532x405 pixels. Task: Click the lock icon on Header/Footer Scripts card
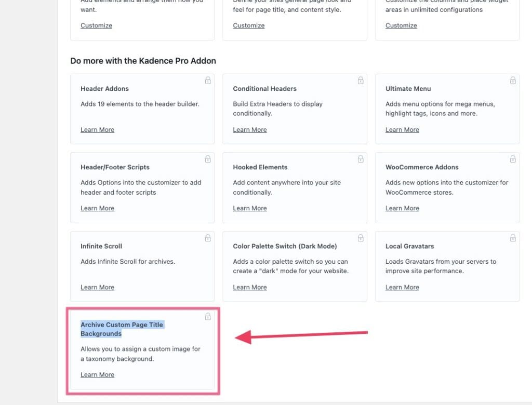208,159
